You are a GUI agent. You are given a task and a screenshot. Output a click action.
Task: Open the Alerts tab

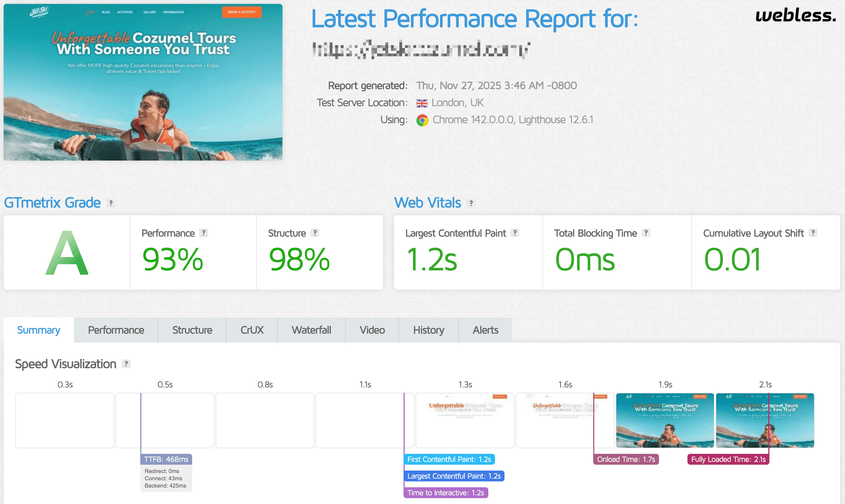click(485, 330)
